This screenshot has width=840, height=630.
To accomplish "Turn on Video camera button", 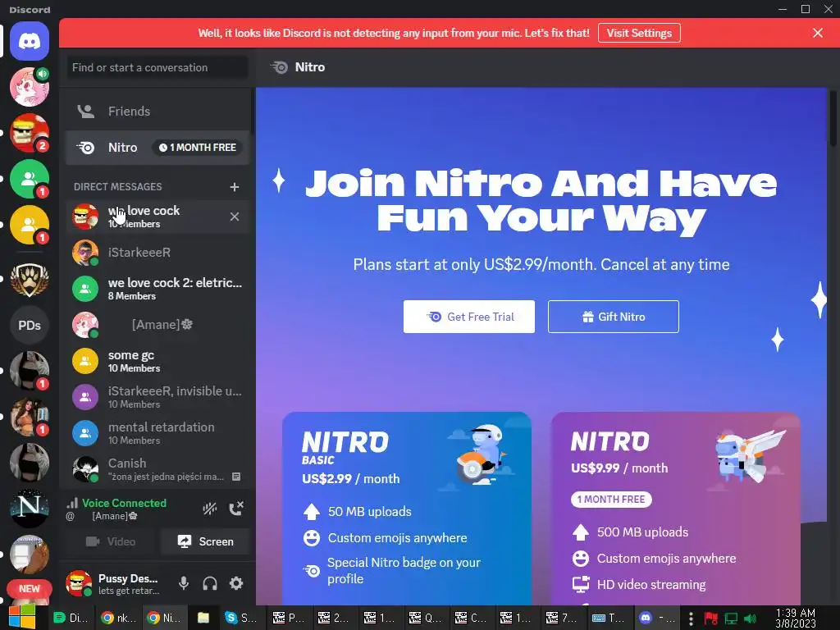I will (x=111, y=541).
